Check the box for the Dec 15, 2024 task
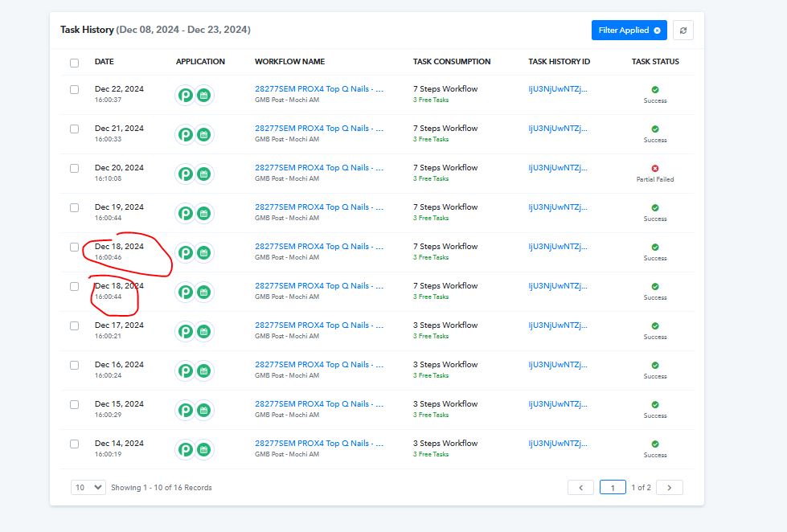The height and width of the screenshot is (532, 787). click(74, 404)
